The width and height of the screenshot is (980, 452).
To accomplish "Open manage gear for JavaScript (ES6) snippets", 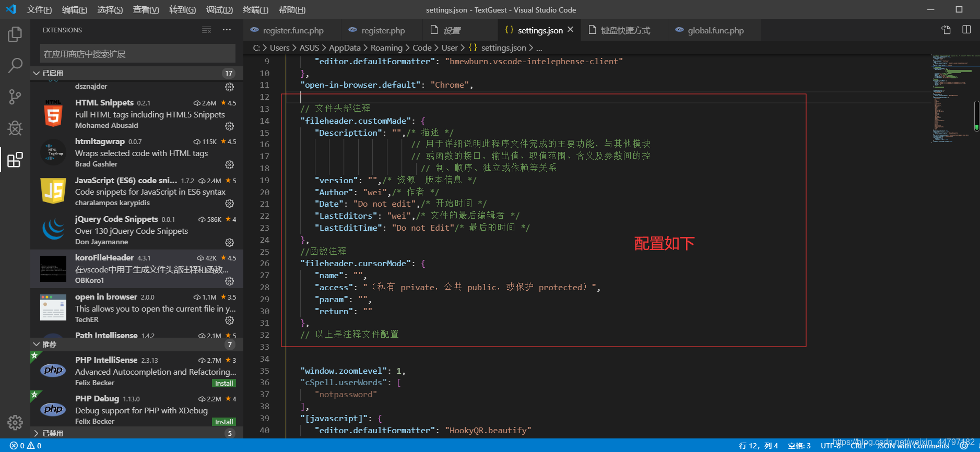I will click(229, 203).
